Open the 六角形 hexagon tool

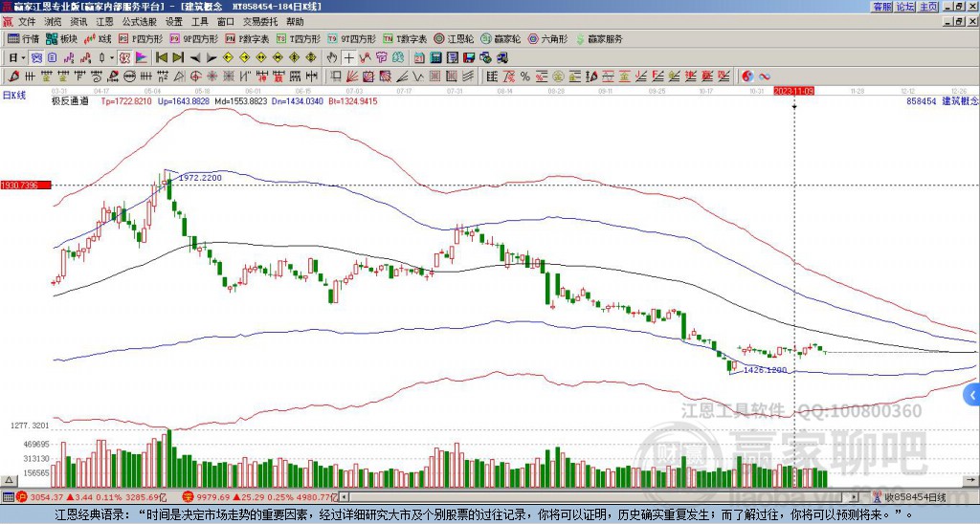pos(547,38)
